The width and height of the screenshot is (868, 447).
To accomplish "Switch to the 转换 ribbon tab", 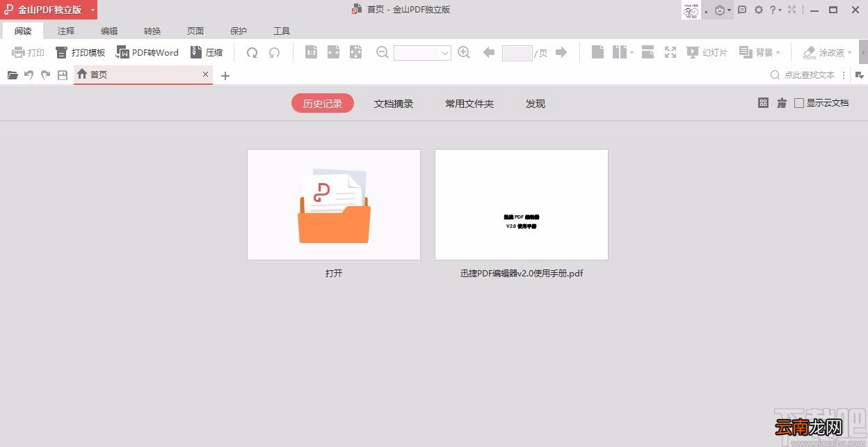I will 152,31.
